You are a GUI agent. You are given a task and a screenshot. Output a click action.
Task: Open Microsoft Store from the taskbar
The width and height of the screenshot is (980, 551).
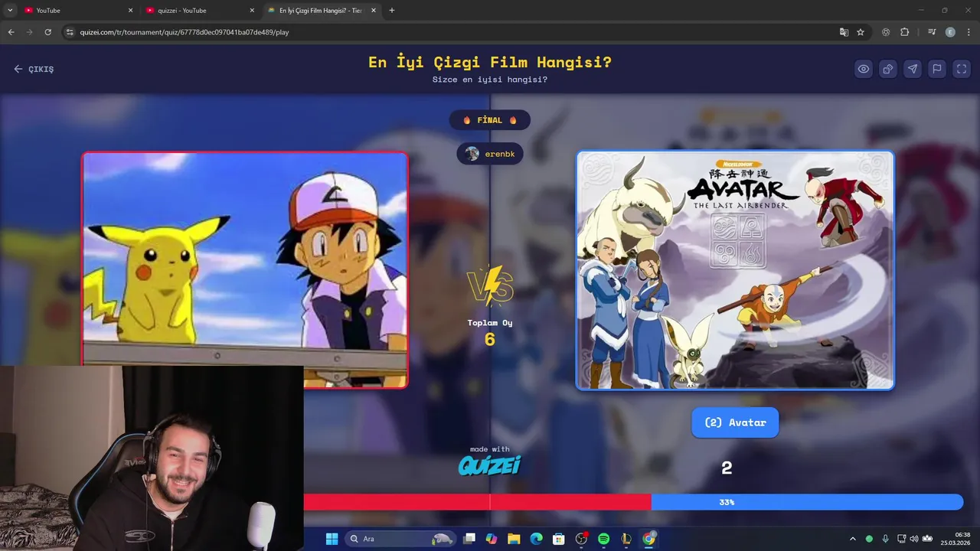point(559,539)
